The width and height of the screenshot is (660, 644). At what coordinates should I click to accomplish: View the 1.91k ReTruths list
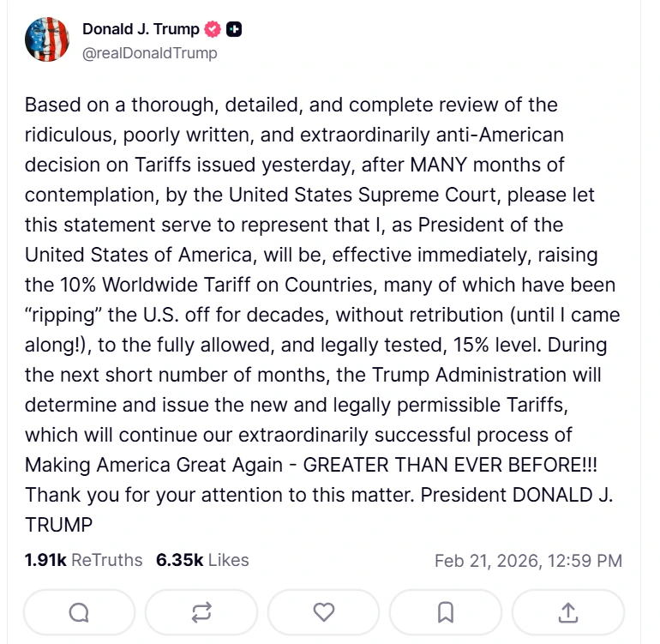(x=84, y=561)
